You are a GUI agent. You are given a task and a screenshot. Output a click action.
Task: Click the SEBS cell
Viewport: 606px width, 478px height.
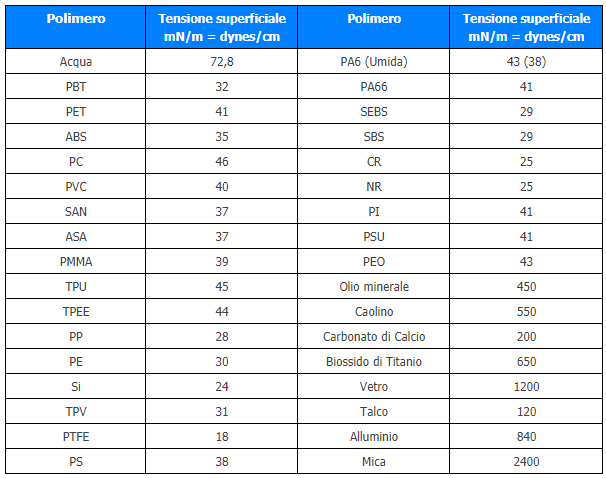(x=374, y=111)
